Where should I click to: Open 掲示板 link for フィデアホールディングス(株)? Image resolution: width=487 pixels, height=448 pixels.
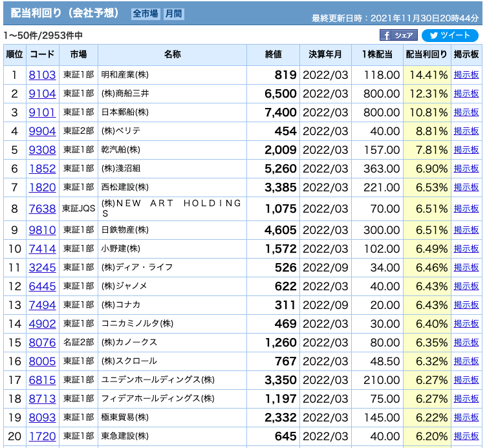coord(466,399)
